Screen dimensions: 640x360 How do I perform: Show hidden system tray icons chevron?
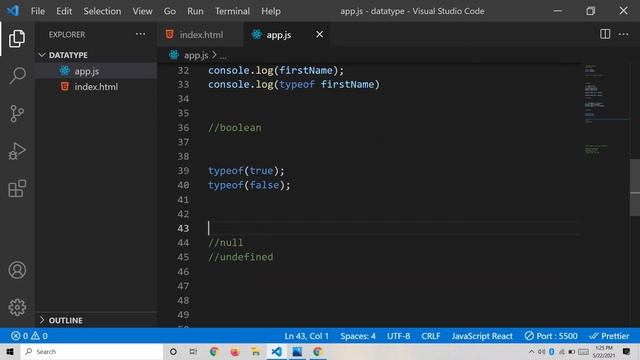point(531,351)
